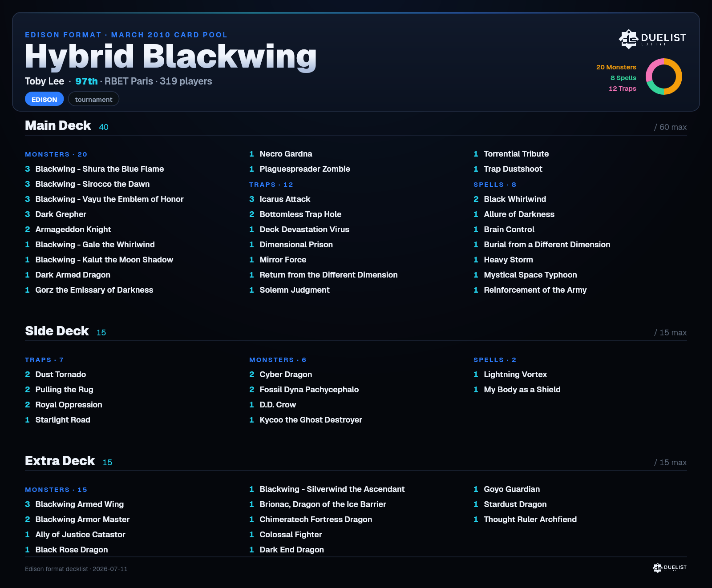Click the Duelist logo in header

click(652, 39)
